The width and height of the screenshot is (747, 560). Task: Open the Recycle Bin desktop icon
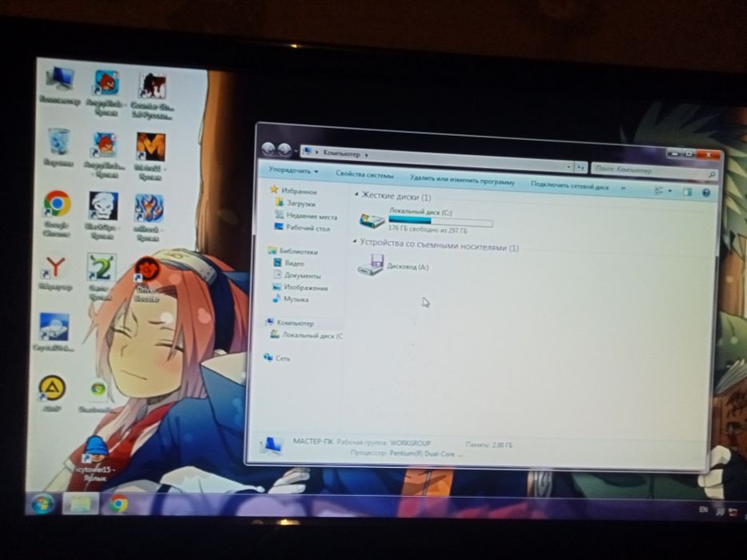pyautogui.click(x=58, y=148)
